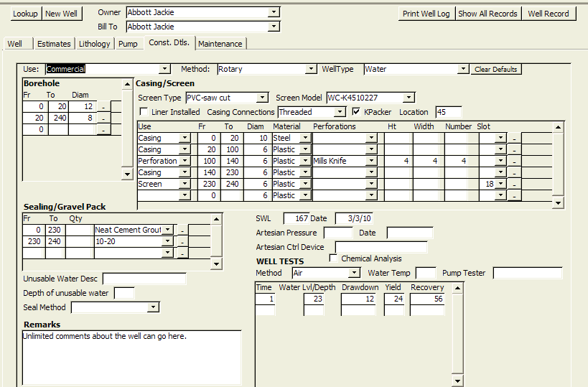Click the Lookup button
This screenshot has height=387, width=588.
(26, 14)
